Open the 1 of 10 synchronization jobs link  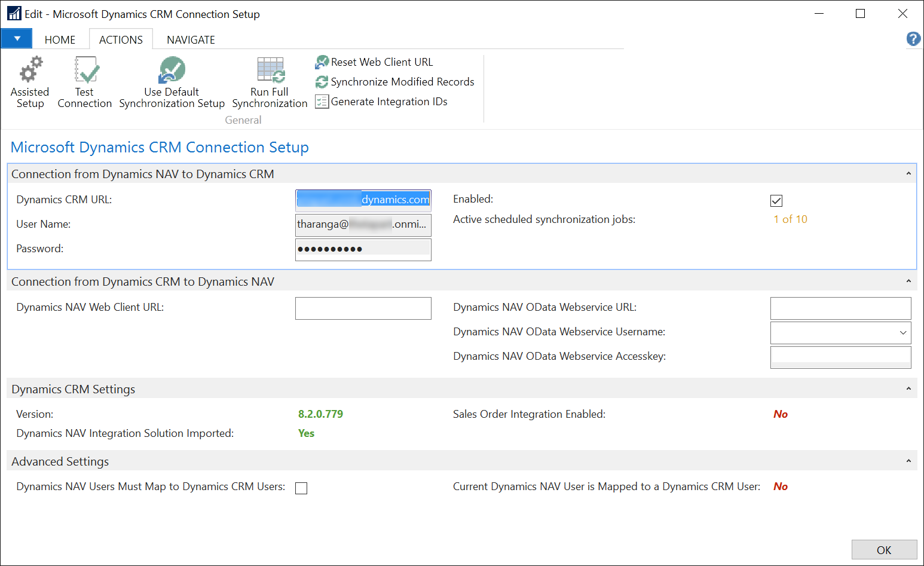click(790, 219)
